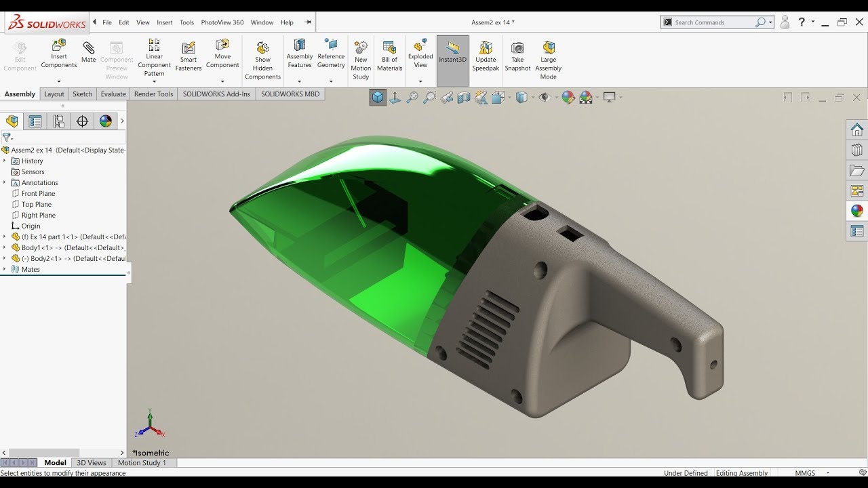Open Hide/Show Items dropdown arrow
The height and width of the screenshot is (488, 868).
coord(557,98)
